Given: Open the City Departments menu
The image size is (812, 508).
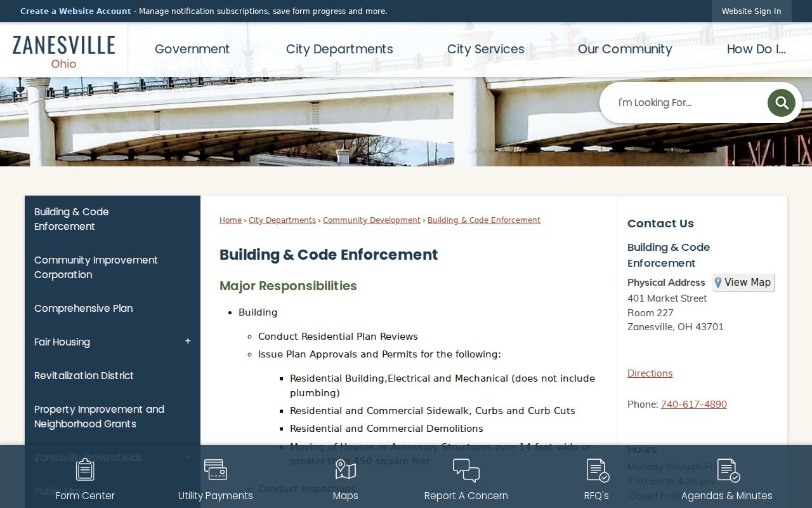Looking at the screenshot, I should pos(339,50).
